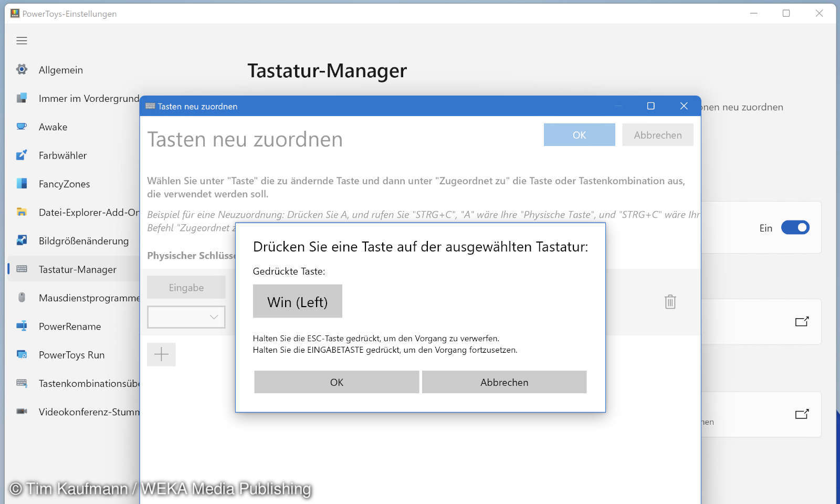Open the lower external link expander

tap(802, 414)
